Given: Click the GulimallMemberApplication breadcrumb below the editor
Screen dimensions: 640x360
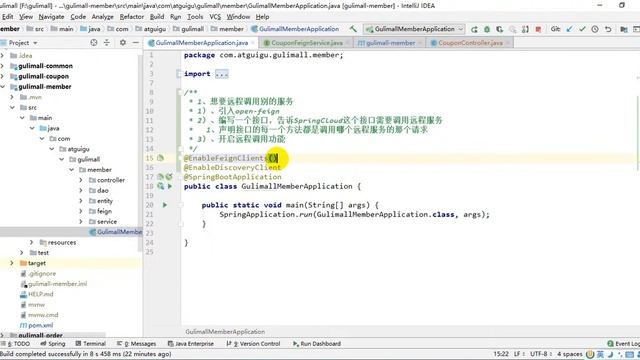Looking at the screenshot, I should pos(225,332).
